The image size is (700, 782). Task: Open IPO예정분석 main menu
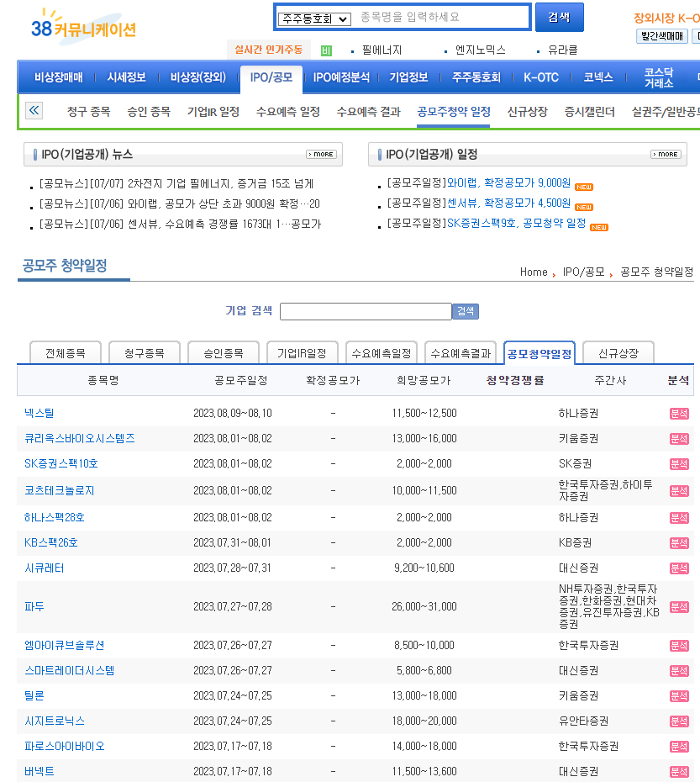[341, 77]
